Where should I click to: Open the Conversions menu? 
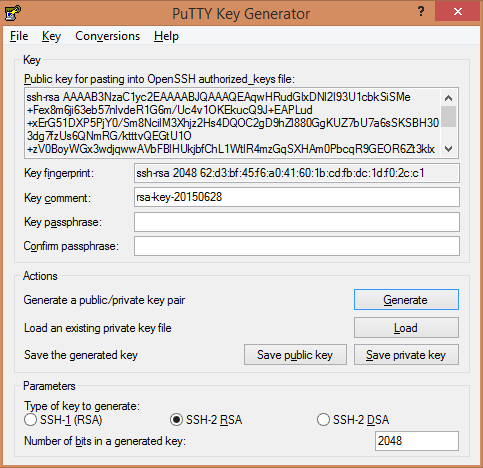[x=107, y=36]
